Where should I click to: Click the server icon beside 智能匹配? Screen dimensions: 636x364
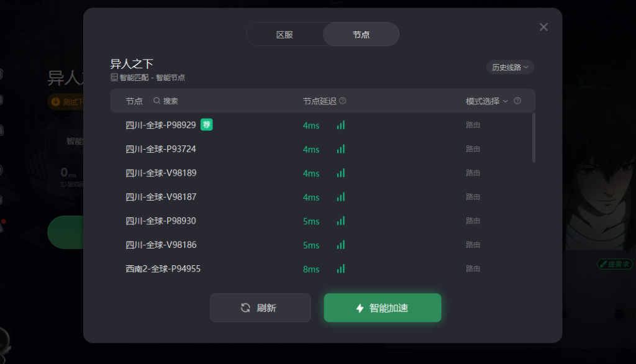(114, 77)
